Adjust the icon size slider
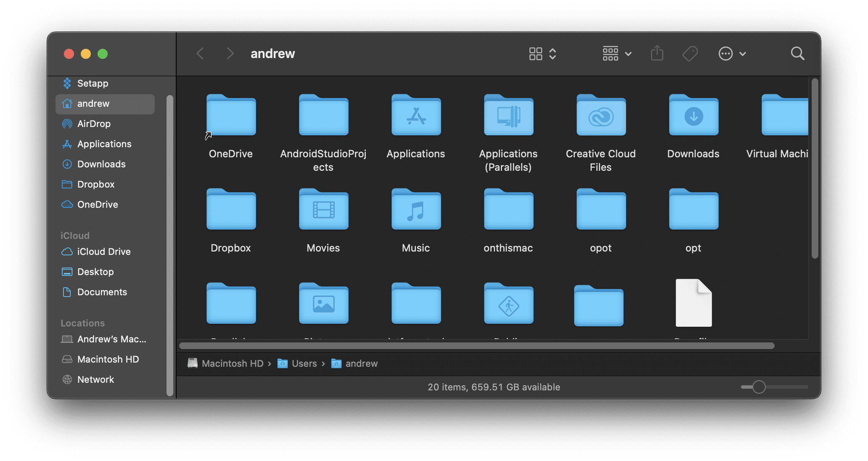 tap(759, 387)
